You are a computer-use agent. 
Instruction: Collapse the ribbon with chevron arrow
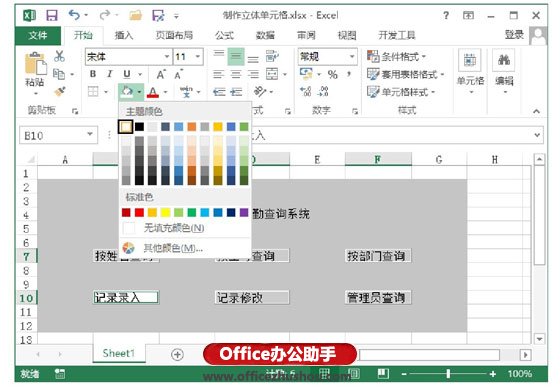[536, 111]
